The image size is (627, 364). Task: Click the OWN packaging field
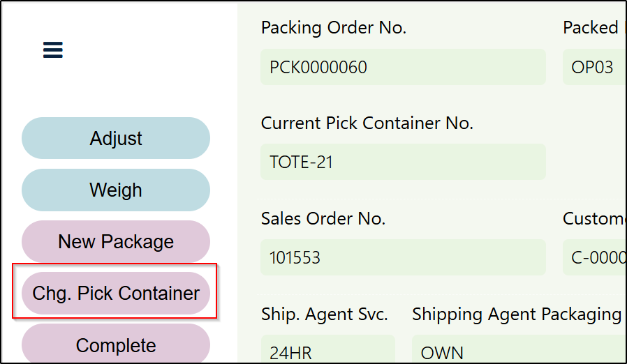click(x=517, y=351)
